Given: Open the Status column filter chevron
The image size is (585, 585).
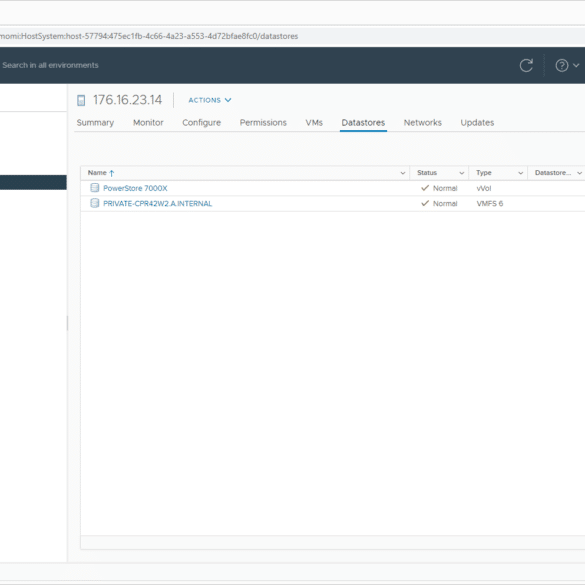Looking at the screenshot, I should click(462, 173).
